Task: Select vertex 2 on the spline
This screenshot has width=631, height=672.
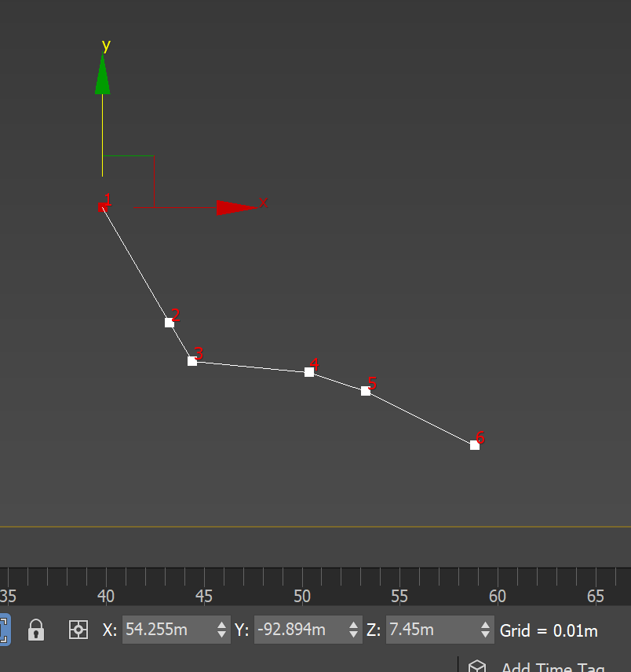Action: (x=170, y=322)
